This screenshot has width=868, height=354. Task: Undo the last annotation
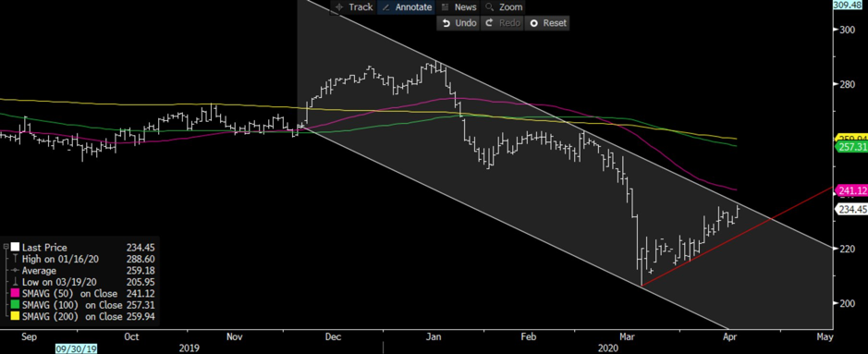[x=458, y=23]
